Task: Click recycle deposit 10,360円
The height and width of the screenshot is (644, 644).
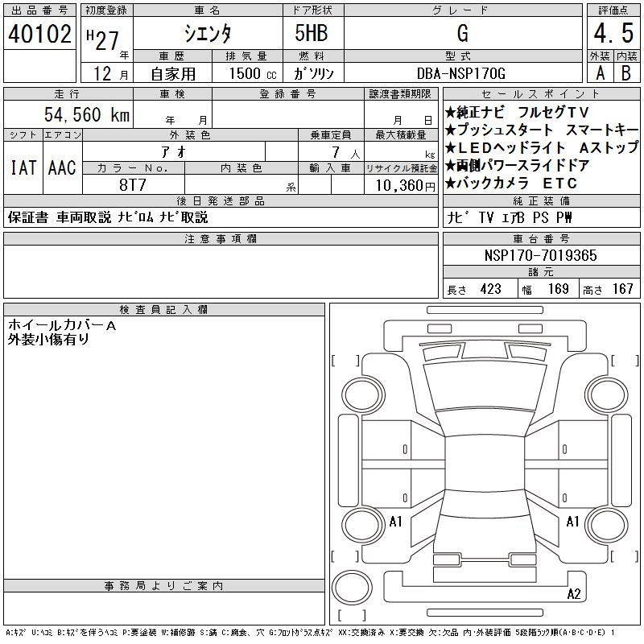Action: click(x=405, y=186)
